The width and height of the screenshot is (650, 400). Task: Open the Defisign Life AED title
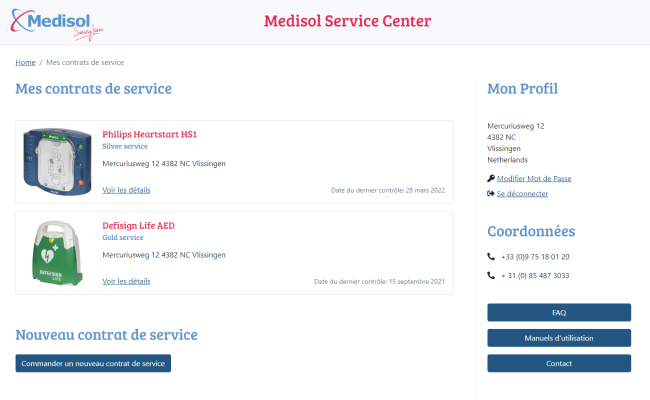pyautogui.click(x=138, y=225)
